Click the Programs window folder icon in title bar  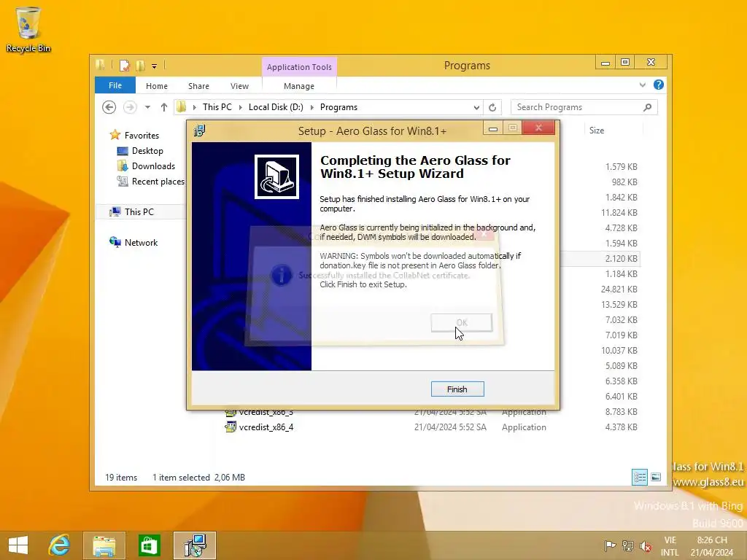click(101, 65)
